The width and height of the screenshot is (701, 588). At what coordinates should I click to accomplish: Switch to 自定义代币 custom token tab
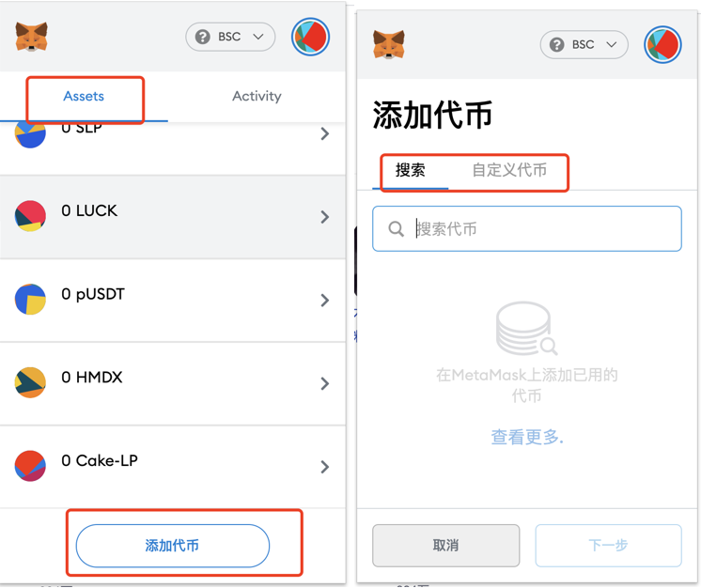[x=509, y=170]
